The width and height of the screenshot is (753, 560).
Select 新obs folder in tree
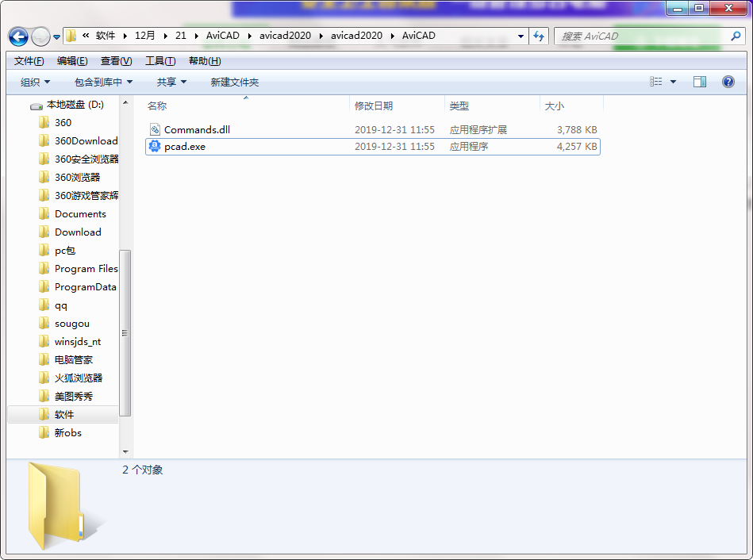(67, 433)
